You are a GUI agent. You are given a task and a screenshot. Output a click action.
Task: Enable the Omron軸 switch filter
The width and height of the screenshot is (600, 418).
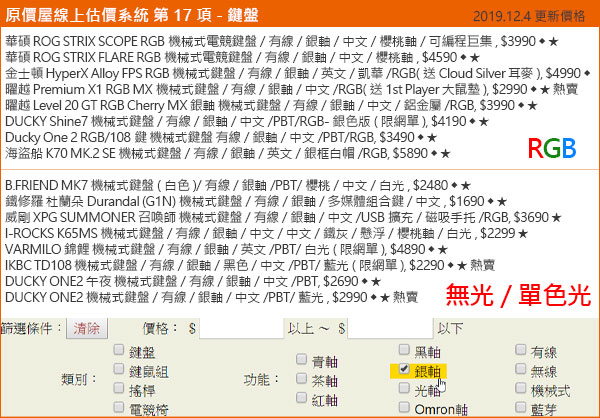coord(404,407)
